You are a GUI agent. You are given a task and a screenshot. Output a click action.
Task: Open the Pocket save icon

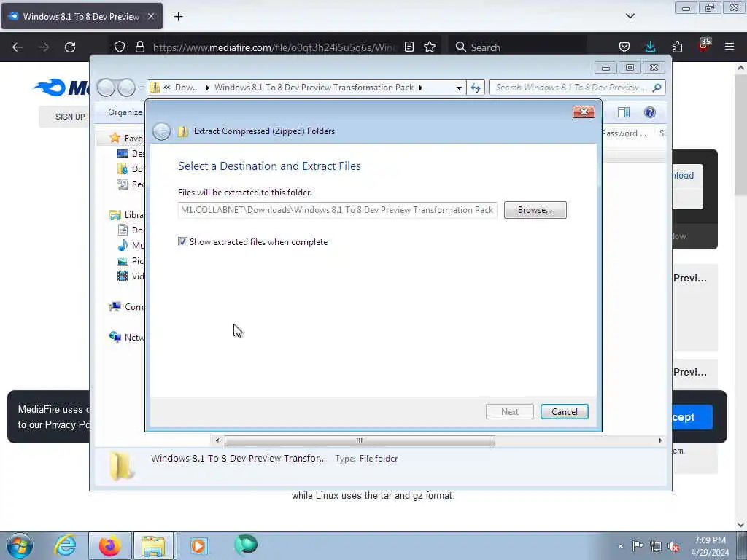pos(624,47)
